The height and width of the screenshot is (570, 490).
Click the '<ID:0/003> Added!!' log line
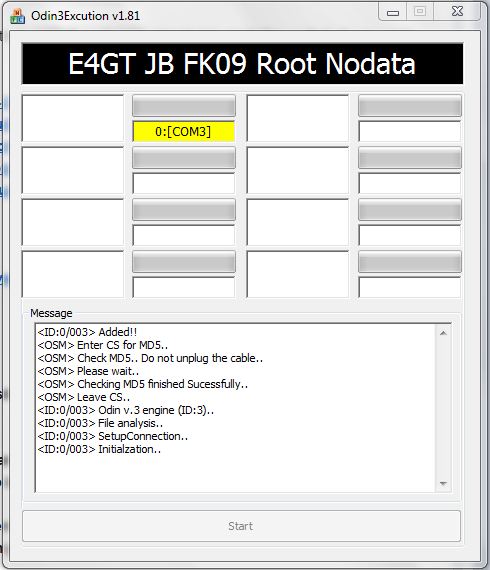tap(87, 332)
